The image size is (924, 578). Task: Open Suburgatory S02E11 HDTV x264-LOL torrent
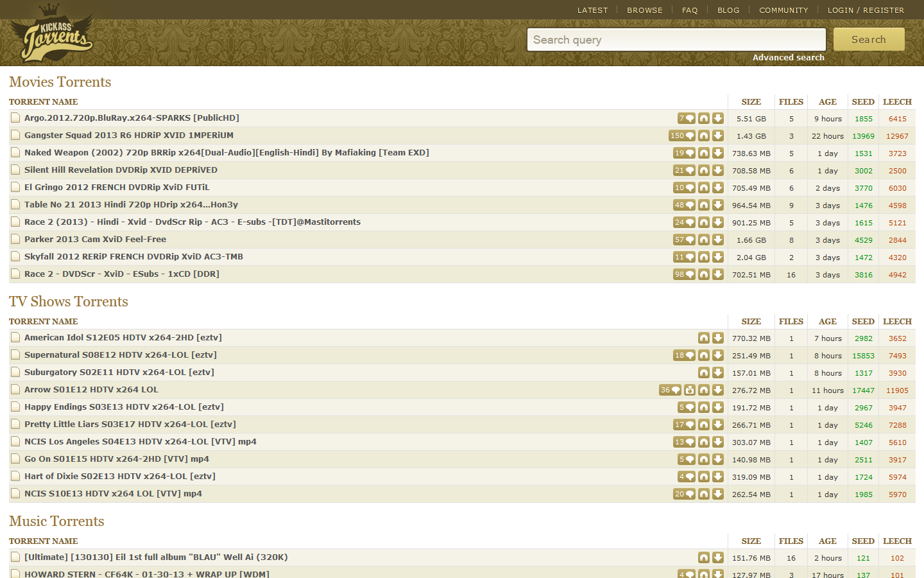(x=119, y=372)
